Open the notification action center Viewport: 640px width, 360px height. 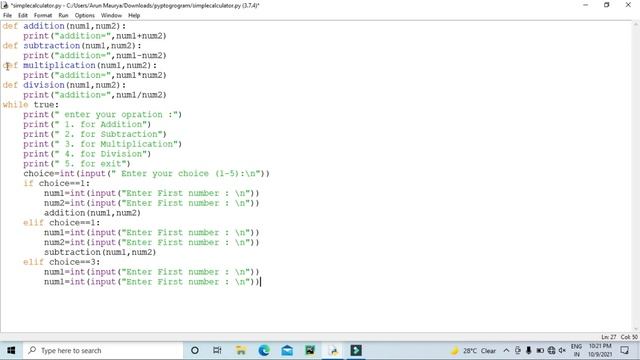[x=624, y=350]
